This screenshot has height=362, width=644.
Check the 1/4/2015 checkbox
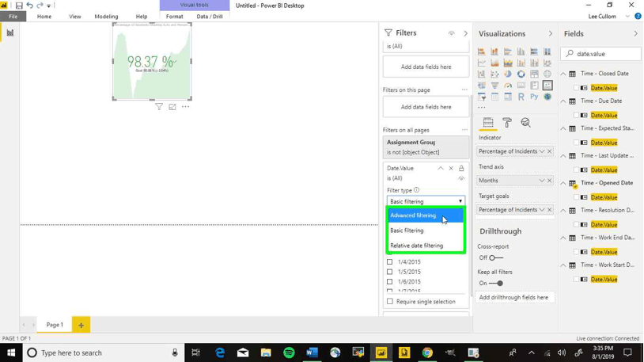[x=390, y=261]
